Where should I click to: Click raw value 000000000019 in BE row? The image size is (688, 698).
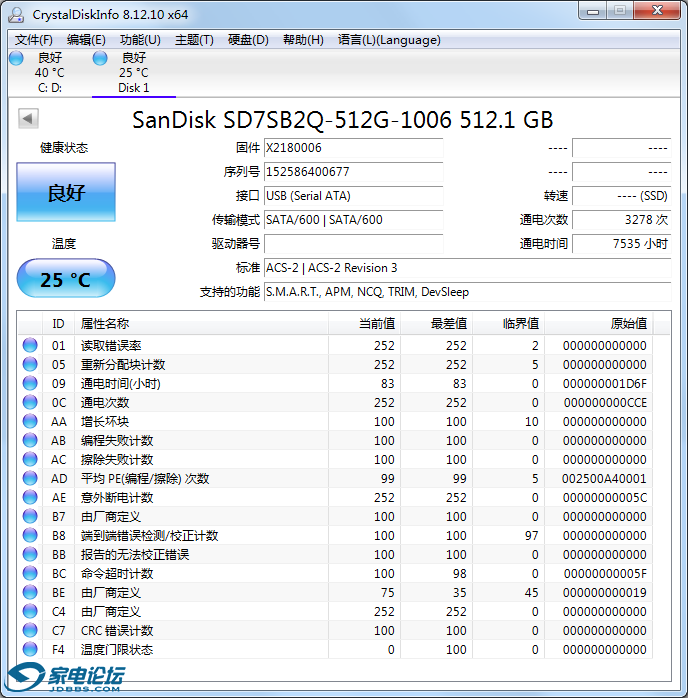(604, 592)
